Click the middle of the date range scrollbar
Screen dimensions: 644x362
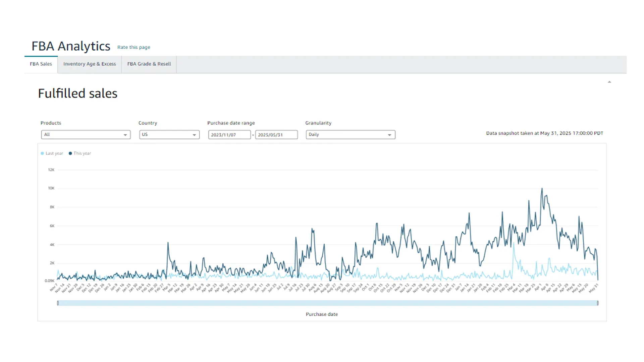[x=328, y=303]
